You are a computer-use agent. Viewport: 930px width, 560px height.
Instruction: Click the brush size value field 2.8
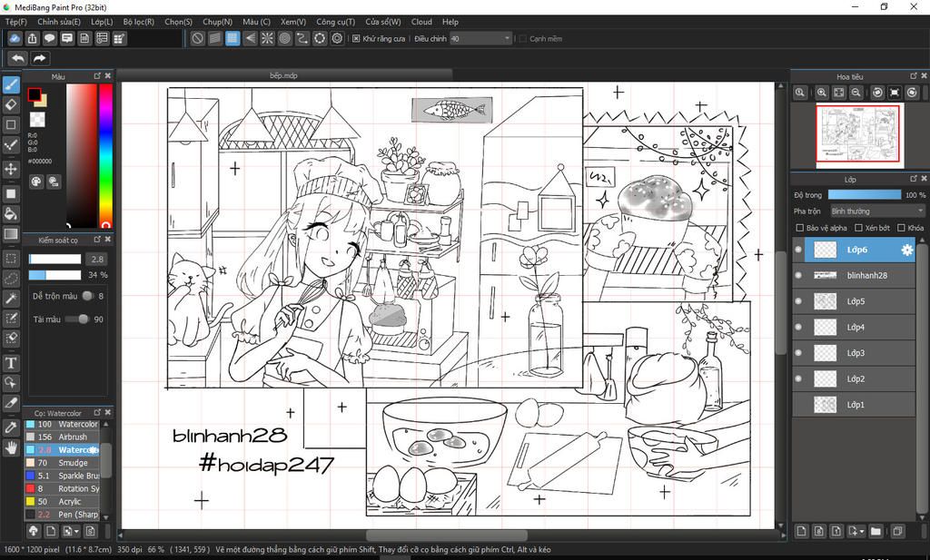coord(97,259)
